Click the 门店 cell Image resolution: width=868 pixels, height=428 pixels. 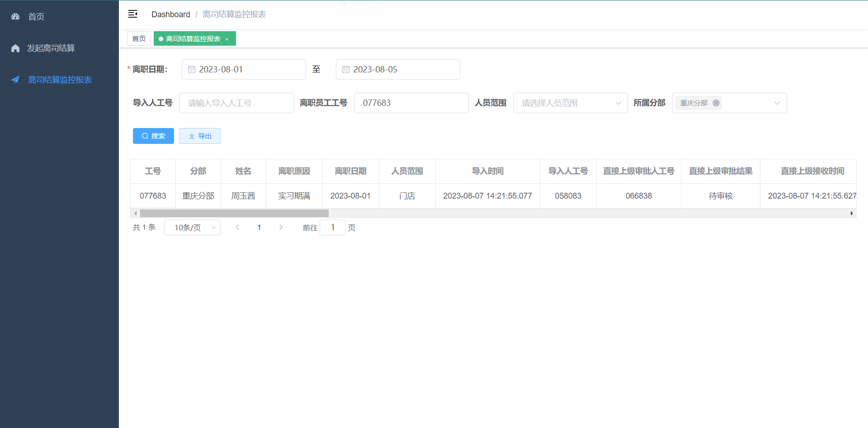click(407, 196)
